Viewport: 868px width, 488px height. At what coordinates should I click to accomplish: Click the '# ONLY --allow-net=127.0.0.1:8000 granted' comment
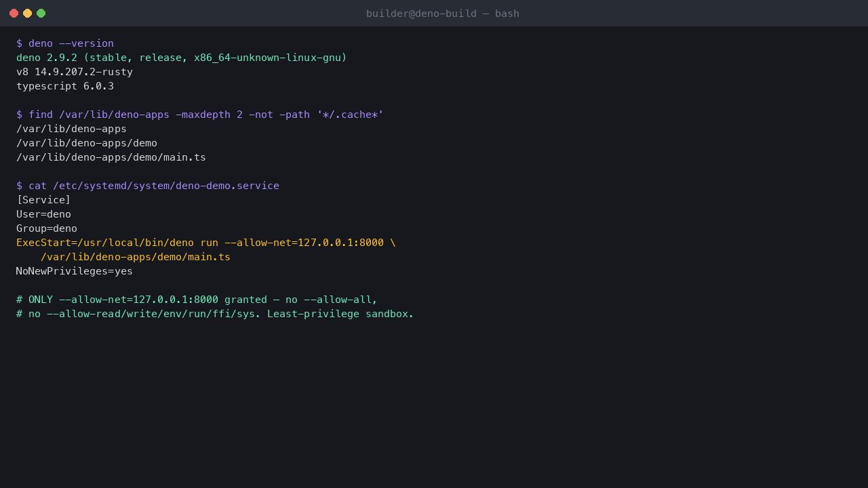coord(197,300)
